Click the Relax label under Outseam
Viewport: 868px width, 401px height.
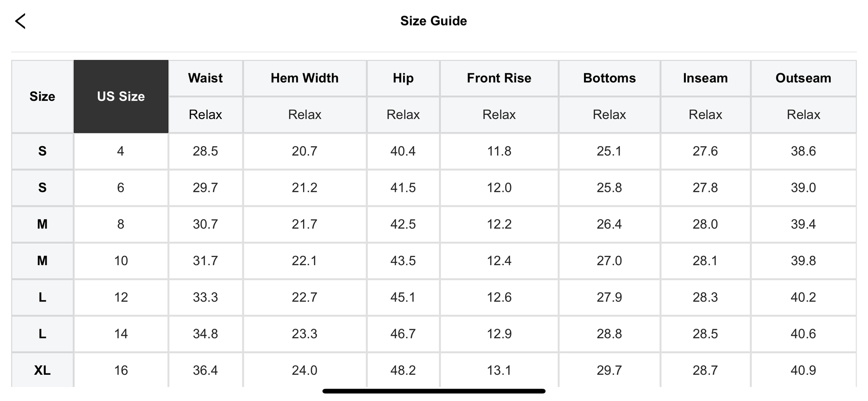(x=803, y=114)
